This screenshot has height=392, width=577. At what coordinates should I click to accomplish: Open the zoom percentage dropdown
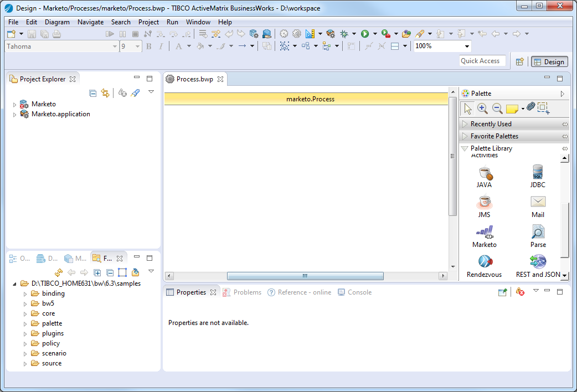467,47
